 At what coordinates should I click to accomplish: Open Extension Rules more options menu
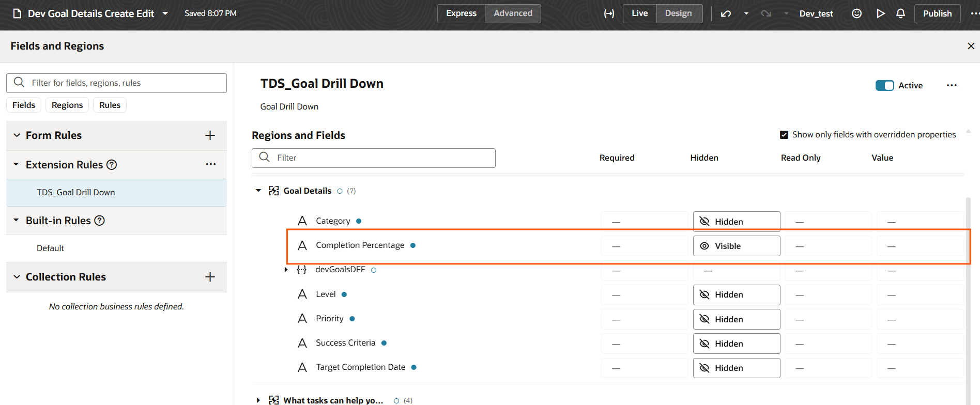[210, 164]
